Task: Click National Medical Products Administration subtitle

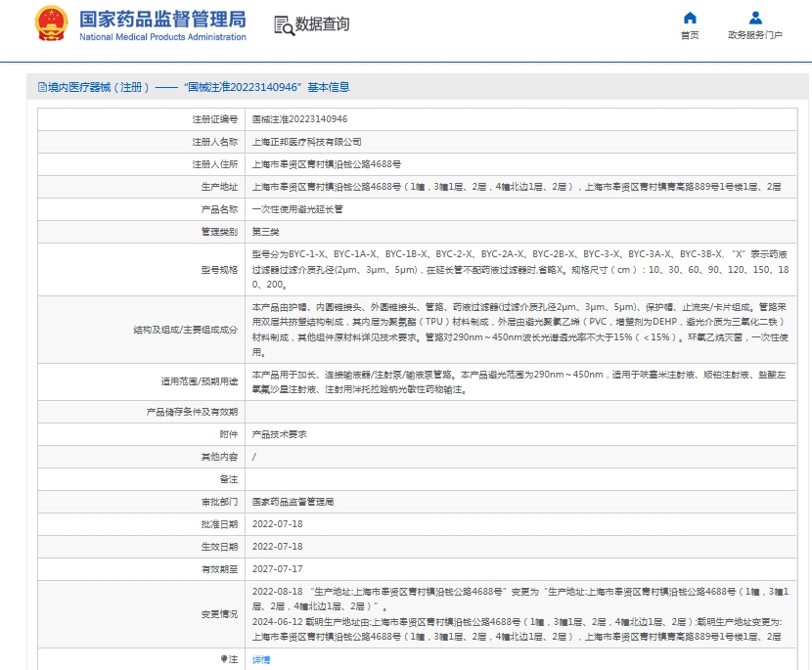Action: (162, 37)
